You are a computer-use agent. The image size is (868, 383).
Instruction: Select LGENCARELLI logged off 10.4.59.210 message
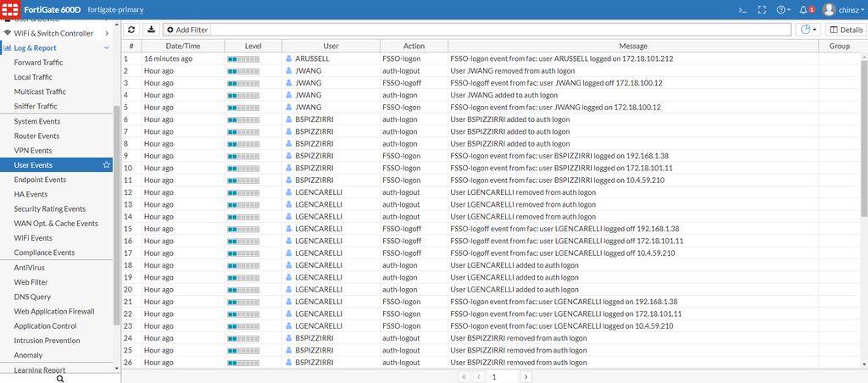(x=563, y=253)
